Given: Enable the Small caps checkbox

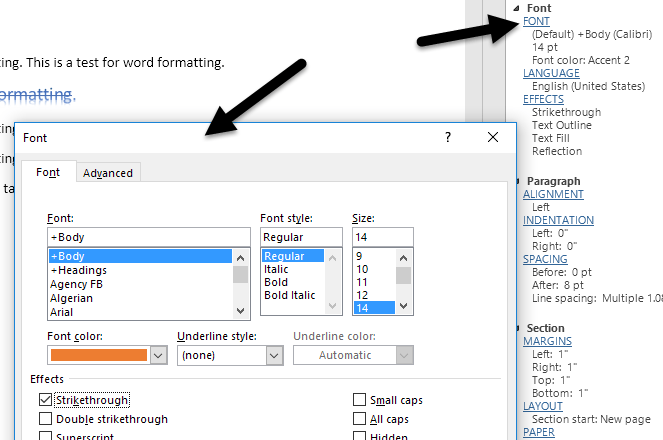Looking at the screenshot, I should pyautogui.click(x=359, y=400).
